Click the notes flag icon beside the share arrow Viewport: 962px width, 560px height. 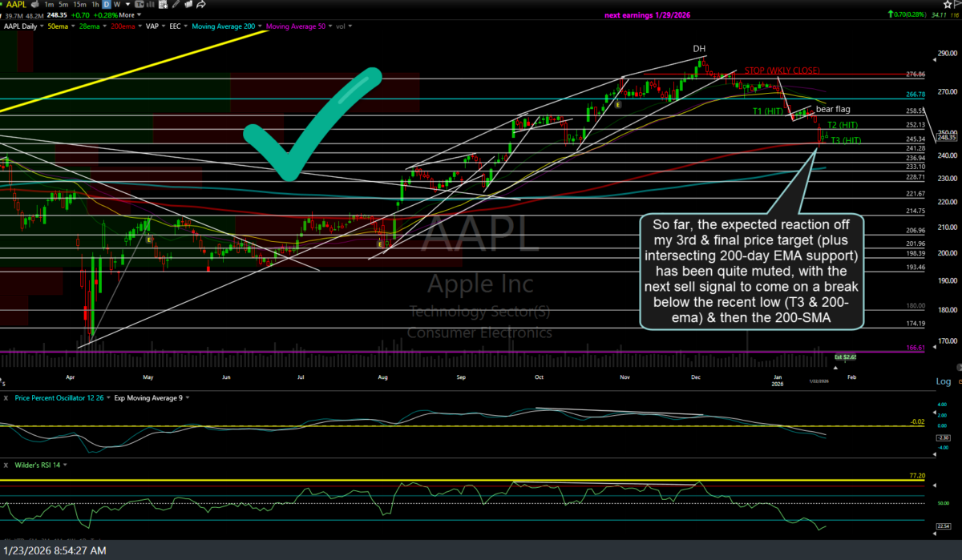tap(188, 5)
